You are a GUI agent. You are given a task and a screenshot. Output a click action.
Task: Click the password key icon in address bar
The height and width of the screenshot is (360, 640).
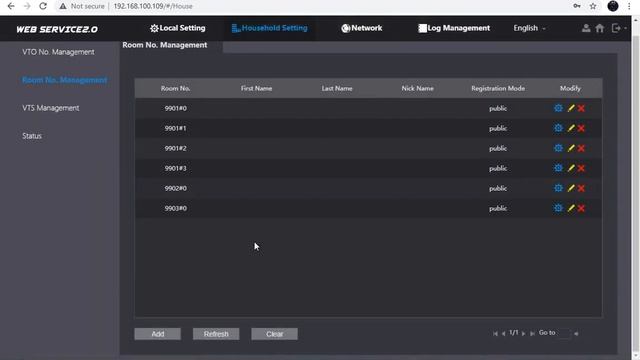tap(577, 6)
